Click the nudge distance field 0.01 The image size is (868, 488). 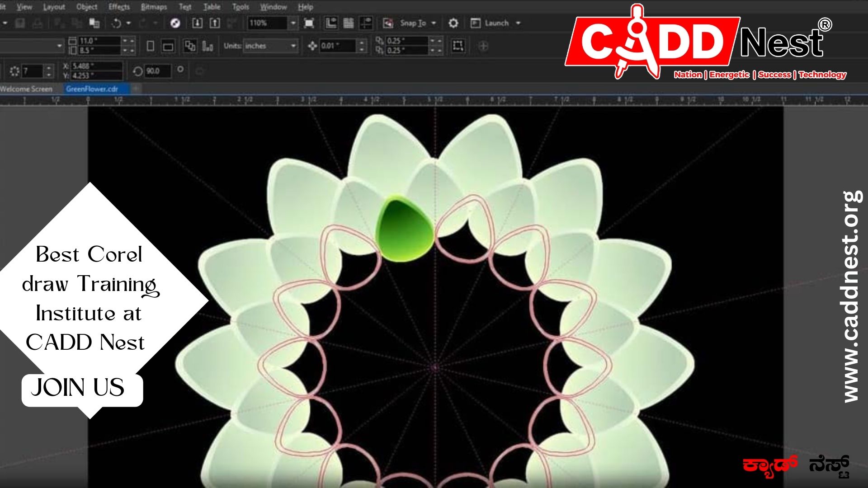point(338,46)
